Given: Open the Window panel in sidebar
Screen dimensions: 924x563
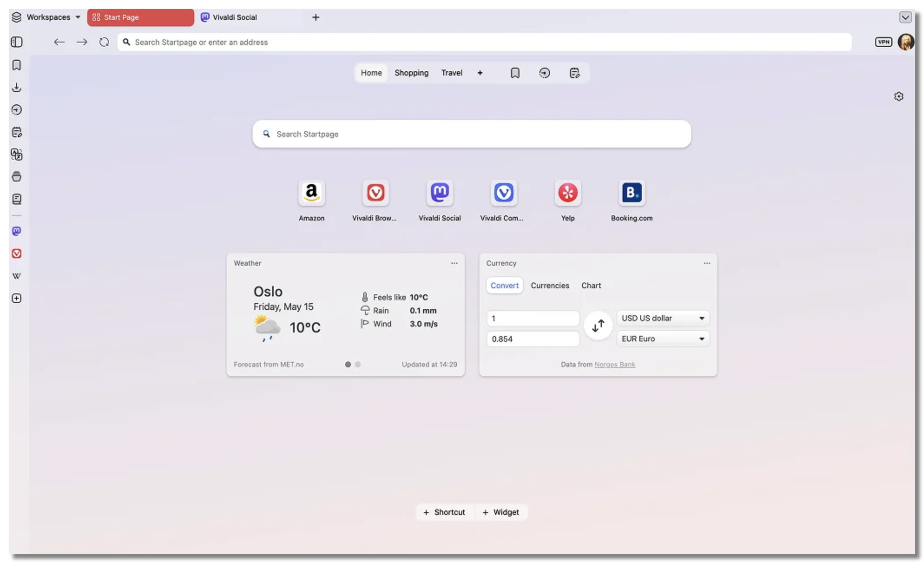Looking at the screenshot, I should coord(16,177).
